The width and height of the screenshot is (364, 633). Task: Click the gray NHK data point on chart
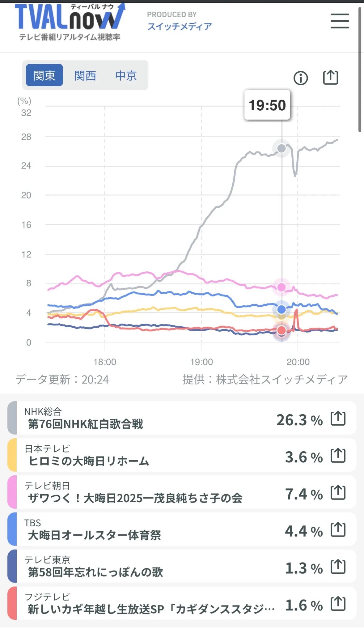pos(281,148)
